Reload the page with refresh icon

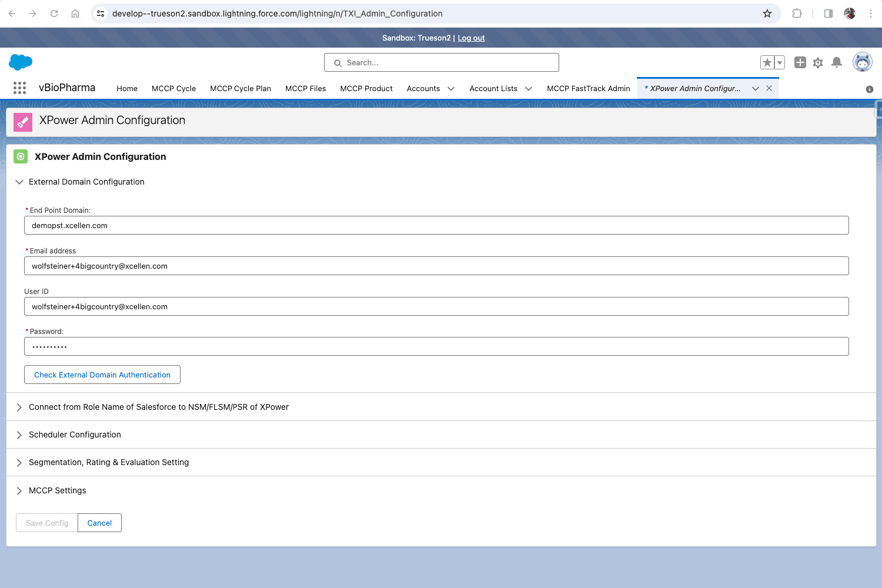point(54,14)
